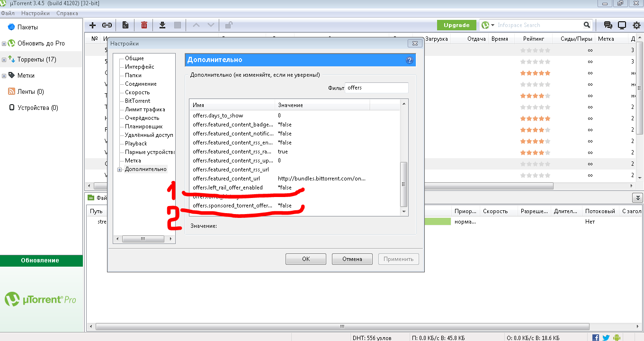
Task: Expand the Метки sidebar node
Action: point(4,76)
